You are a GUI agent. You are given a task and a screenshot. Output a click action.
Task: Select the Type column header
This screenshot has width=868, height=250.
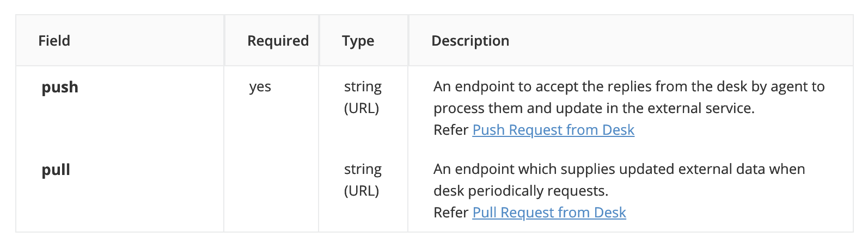point(358,41)
